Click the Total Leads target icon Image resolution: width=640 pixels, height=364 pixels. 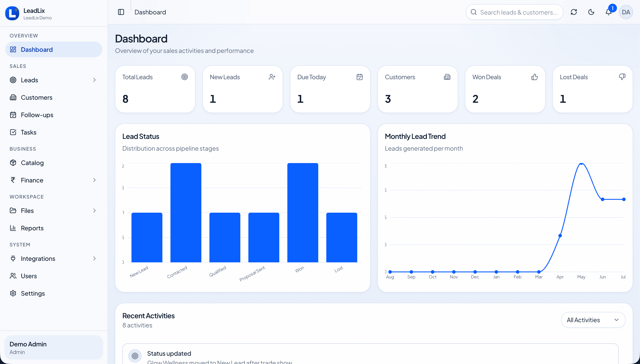tap(184, 77)
